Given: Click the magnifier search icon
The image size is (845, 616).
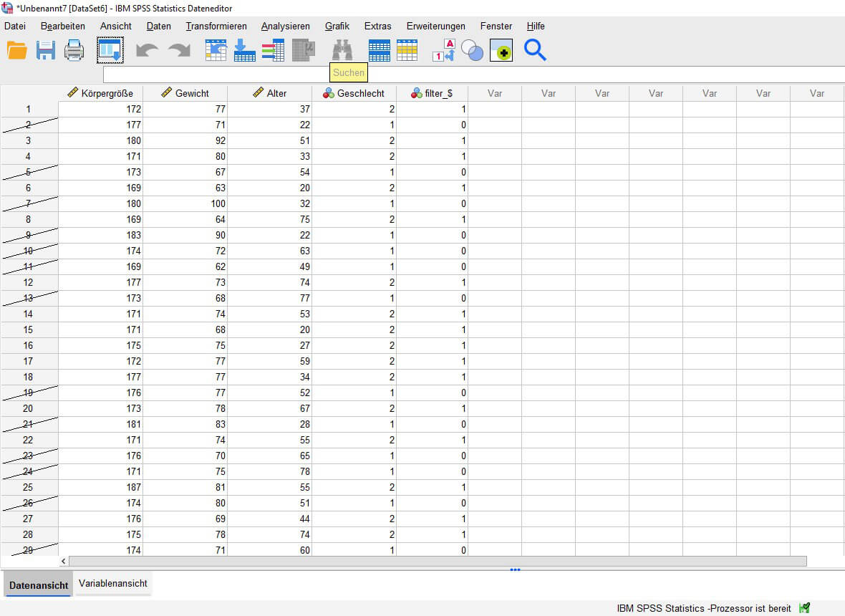Looking at the screenshot, I should coord(535,50).
